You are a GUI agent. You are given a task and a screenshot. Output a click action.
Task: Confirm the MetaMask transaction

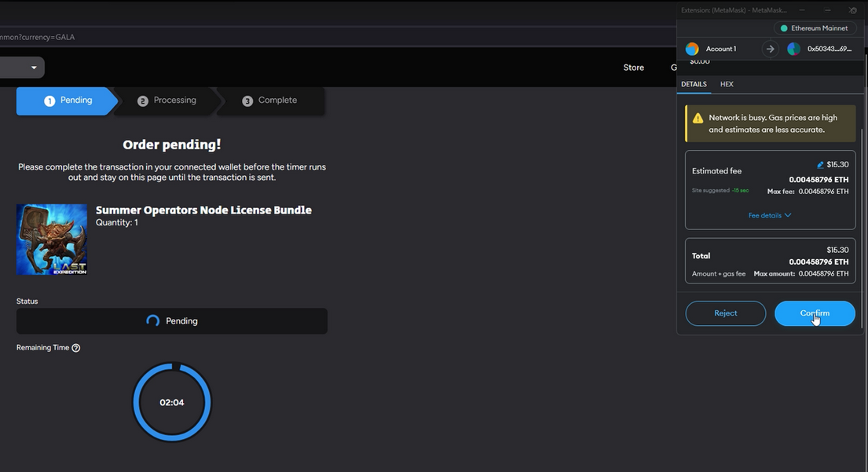tap(815, 313)
